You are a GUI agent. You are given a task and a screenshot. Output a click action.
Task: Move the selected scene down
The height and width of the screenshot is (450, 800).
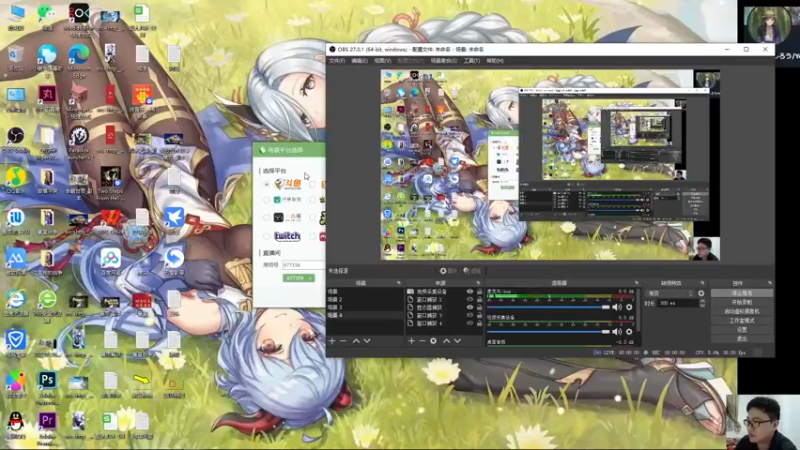point(367,341)
